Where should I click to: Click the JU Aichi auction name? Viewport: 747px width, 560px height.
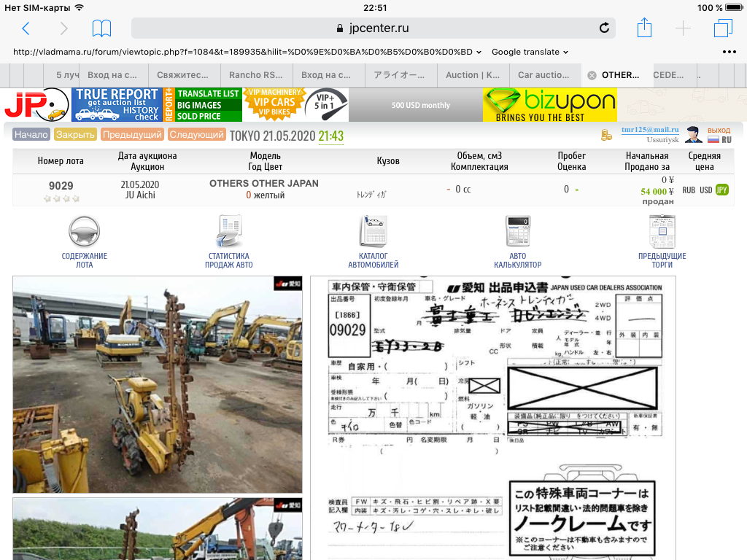(x=140, y=195)
